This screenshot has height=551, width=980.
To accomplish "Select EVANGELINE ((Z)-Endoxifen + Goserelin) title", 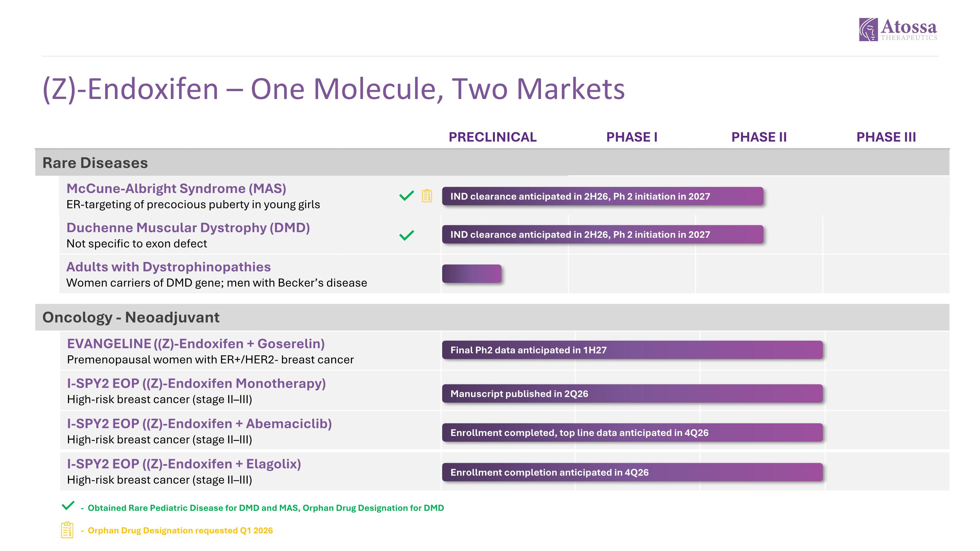I will coord(196,343).
